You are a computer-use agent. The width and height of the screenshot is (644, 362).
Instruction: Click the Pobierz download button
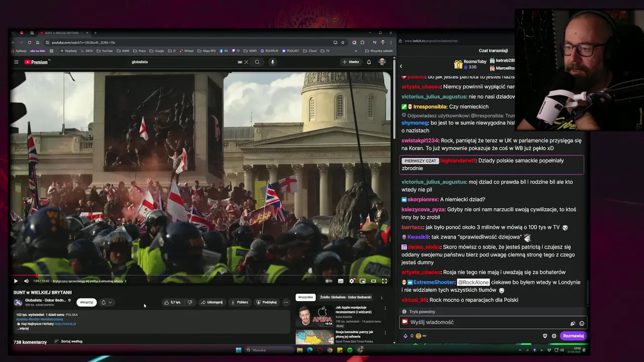tap(239, 302)
